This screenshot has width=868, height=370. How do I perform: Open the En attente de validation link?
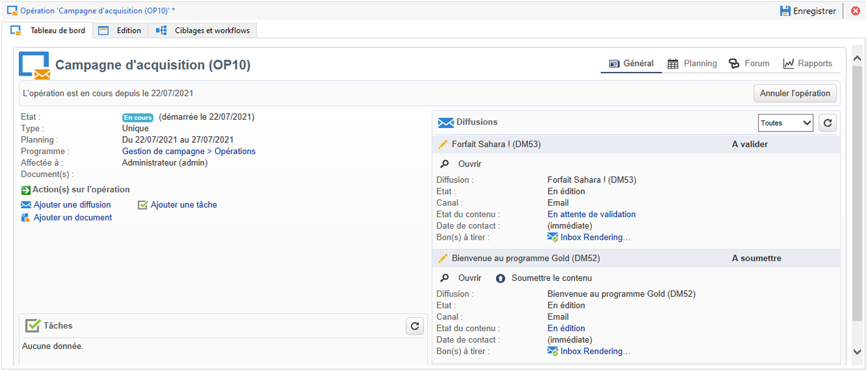(591, 215)
